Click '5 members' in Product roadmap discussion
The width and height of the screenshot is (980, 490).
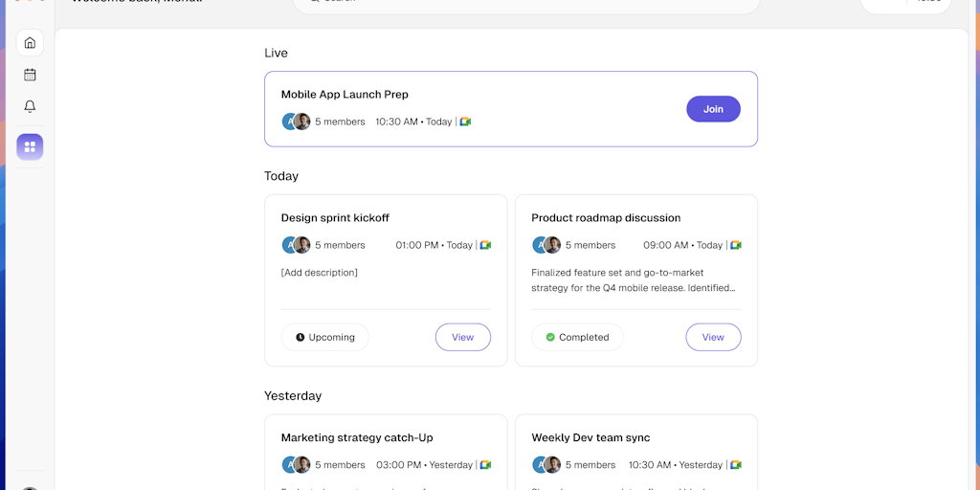tap(590, 245)
